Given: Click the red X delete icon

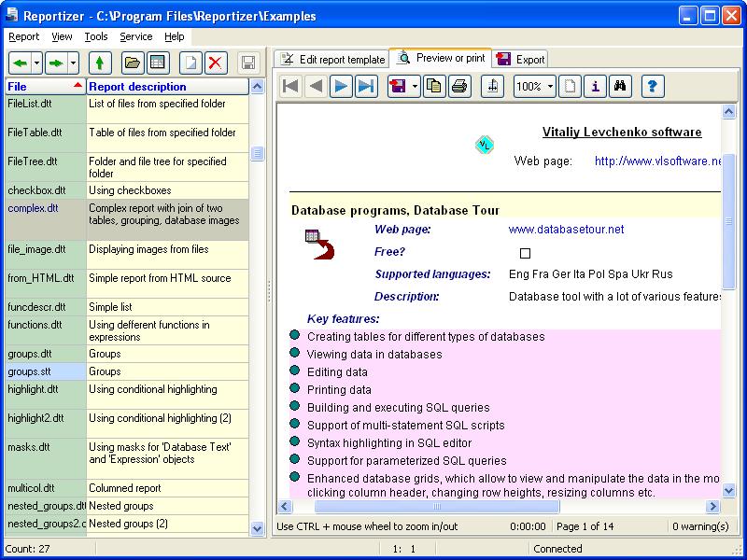Looking at the screenshot, I should 216,63.
